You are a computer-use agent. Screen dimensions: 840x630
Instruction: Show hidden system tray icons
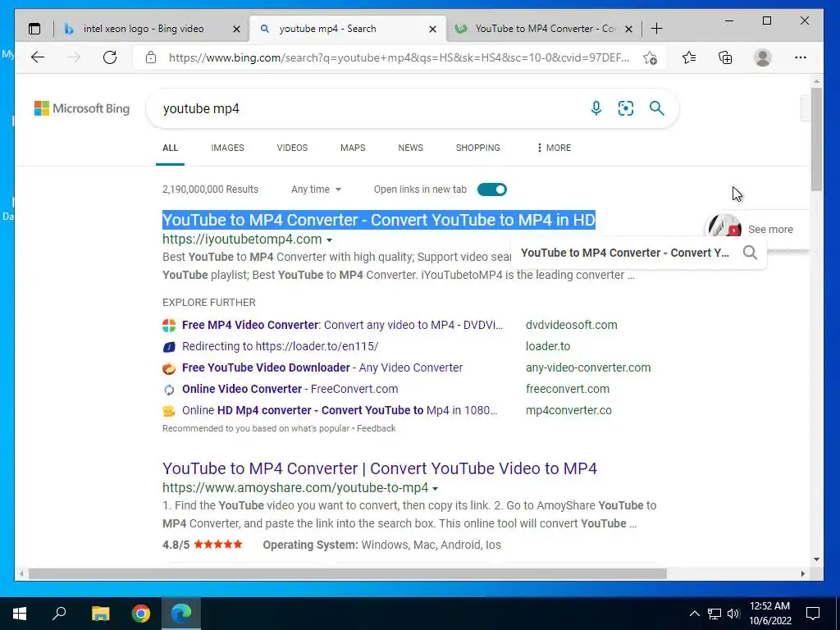(694, 614)
